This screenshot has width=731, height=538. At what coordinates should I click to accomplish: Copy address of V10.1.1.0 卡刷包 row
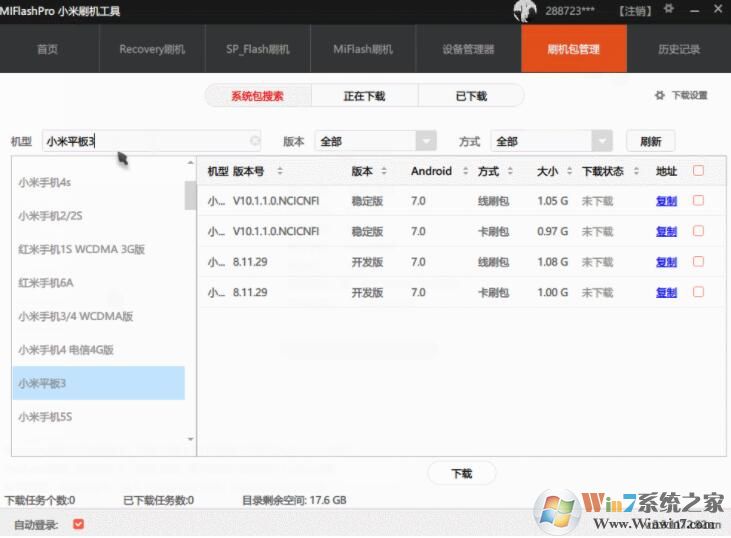pyautogui.click(x=666, y=232)
